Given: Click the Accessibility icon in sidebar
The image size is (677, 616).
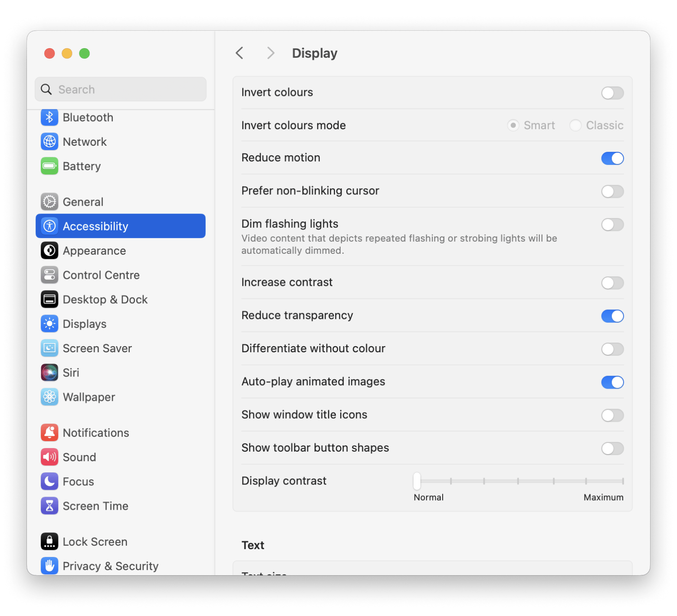Looking at the screenshot, I should click(x=49, y=226).
